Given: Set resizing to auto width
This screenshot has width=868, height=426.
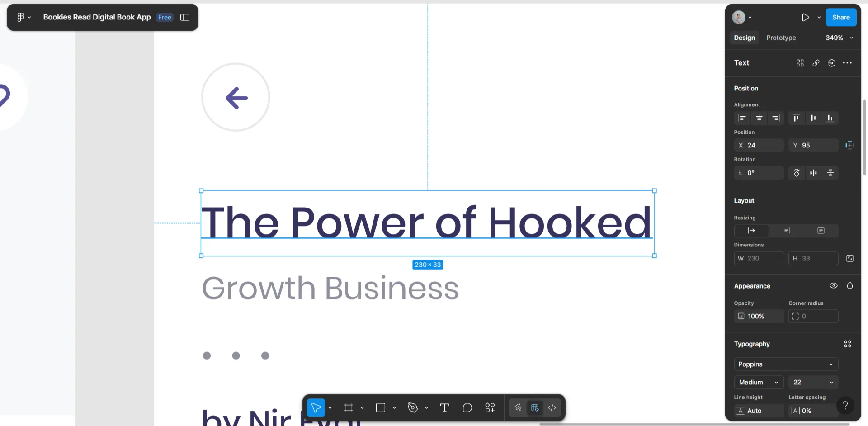Looking at the screenshot, I should tap(751, 231).
